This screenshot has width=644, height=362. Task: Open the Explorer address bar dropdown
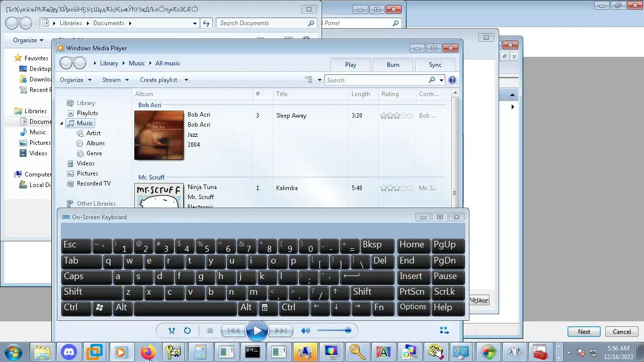coord(195,23)
